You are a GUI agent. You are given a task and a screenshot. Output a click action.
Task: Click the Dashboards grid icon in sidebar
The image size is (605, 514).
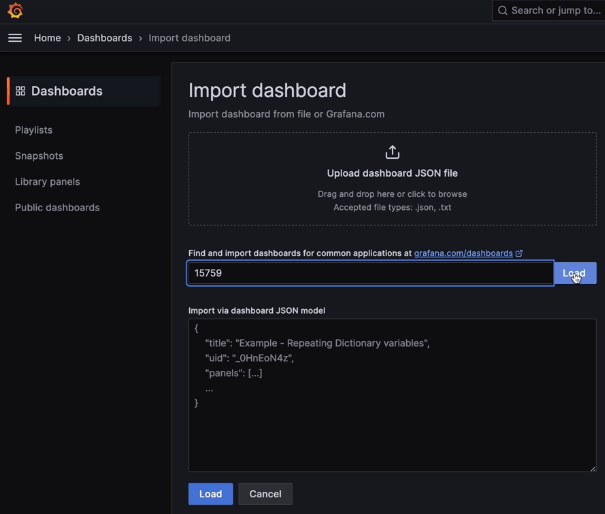click(x=20, y=91)
